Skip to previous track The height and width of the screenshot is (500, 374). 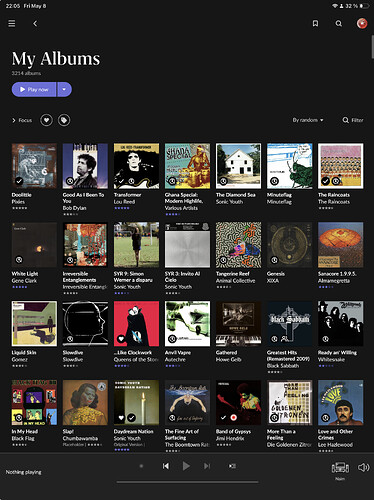coord(166,466)
